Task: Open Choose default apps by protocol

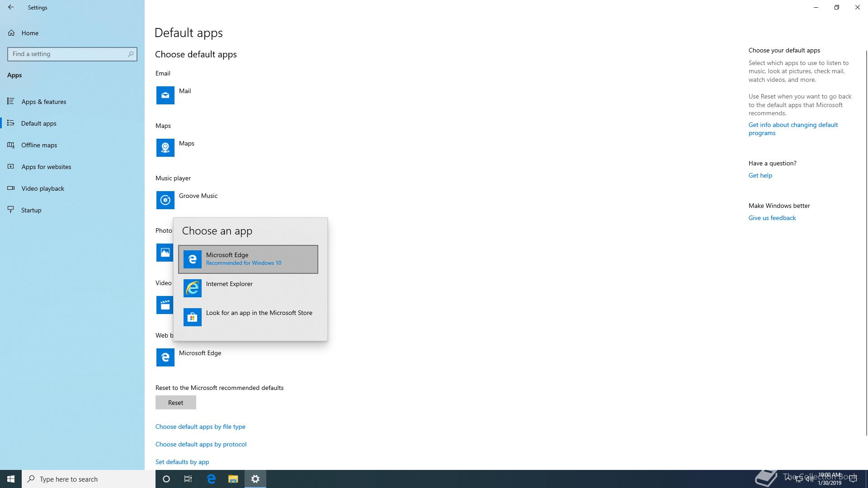Action: [201, 444]
